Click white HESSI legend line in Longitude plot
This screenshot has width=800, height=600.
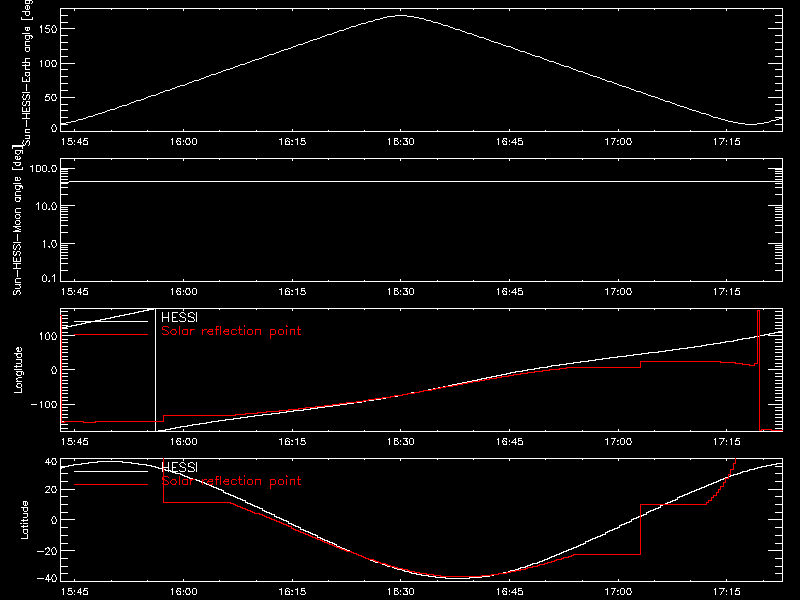111,321
